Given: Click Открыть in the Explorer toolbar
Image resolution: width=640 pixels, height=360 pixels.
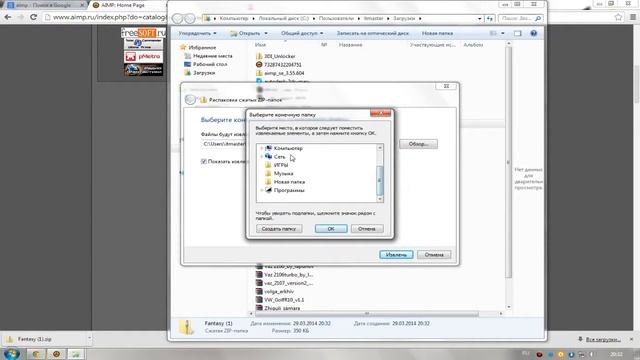Looking at the screenshot, I should point(245,33).
